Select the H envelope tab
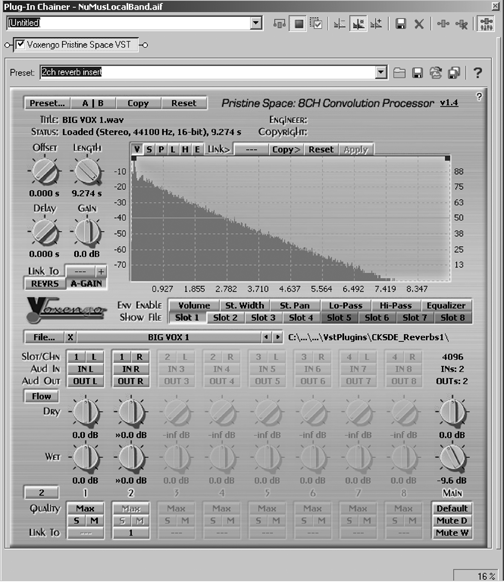The image size is (504, 582). (x=185, y=149)
